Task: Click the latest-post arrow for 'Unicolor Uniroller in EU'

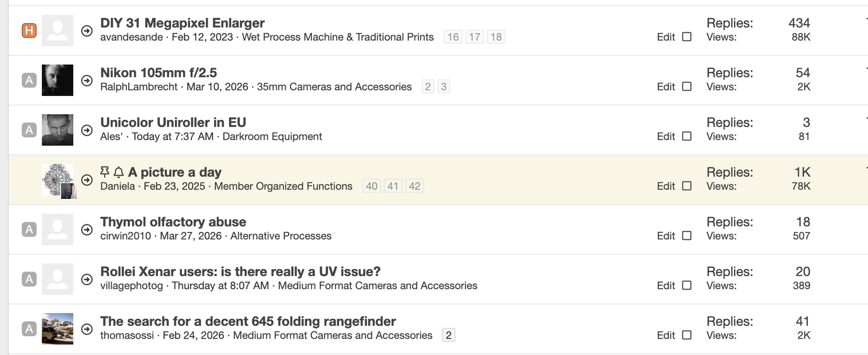Action: (x=87, y=130)
